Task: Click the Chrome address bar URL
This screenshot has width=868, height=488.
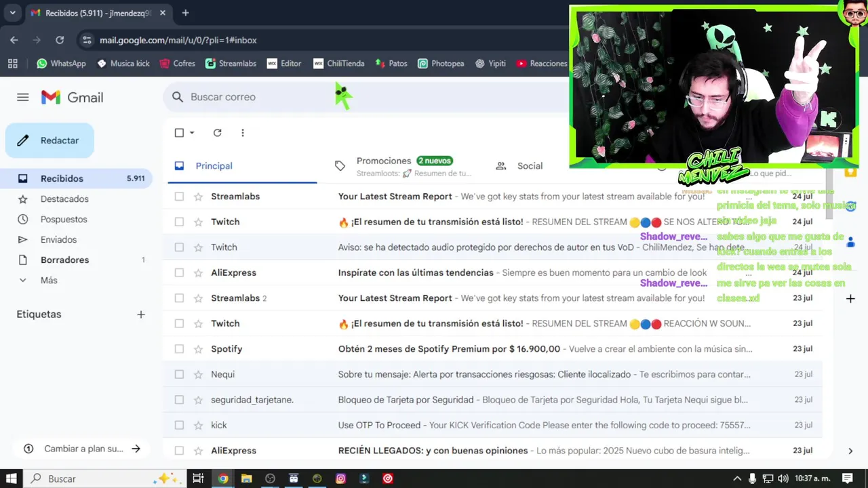Action: pos(178,40)
